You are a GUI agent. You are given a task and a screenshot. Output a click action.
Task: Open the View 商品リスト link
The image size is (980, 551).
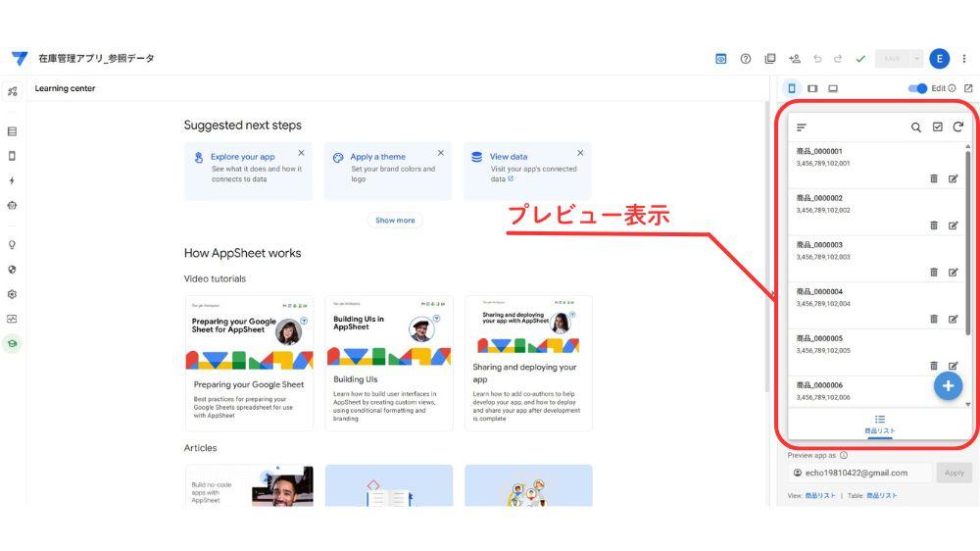(x=820, y=495)
